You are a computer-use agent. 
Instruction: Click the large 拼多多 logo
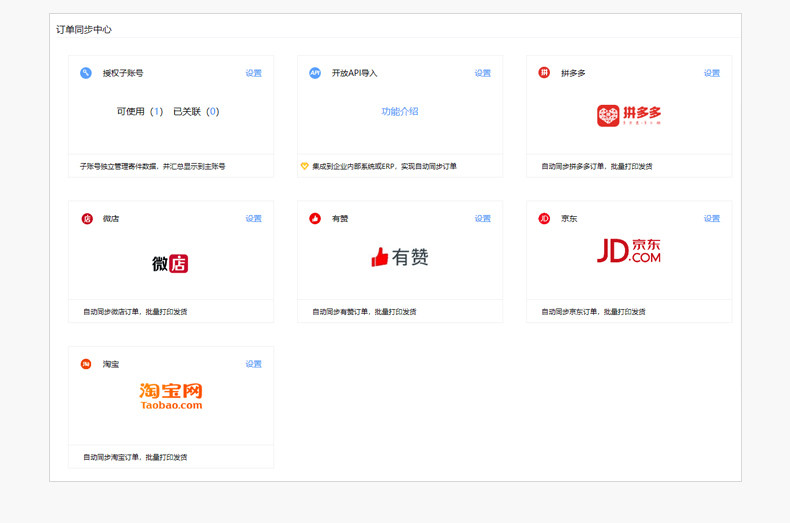[629, 115]
